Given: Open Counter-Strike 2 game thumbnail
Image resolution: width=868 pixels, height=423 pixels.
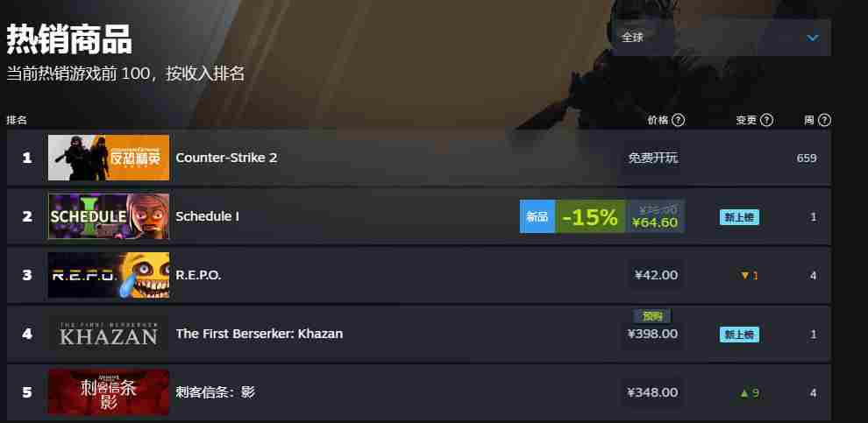Looking at the screenshot, I should (109, 158).
